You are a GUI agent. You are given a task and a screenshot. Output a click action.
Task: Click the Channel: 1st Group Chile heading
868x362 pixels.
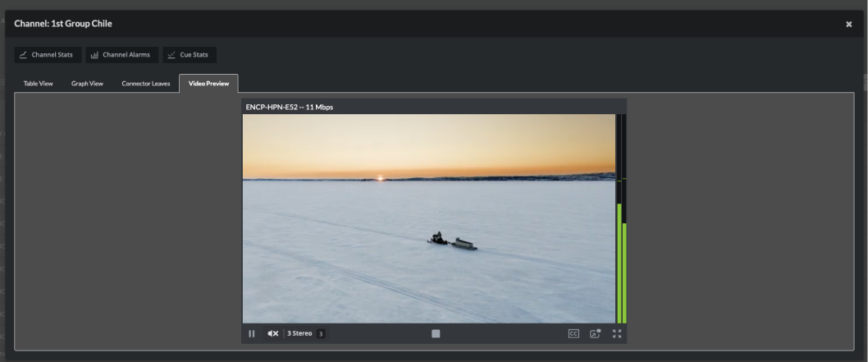click(63, 24)
